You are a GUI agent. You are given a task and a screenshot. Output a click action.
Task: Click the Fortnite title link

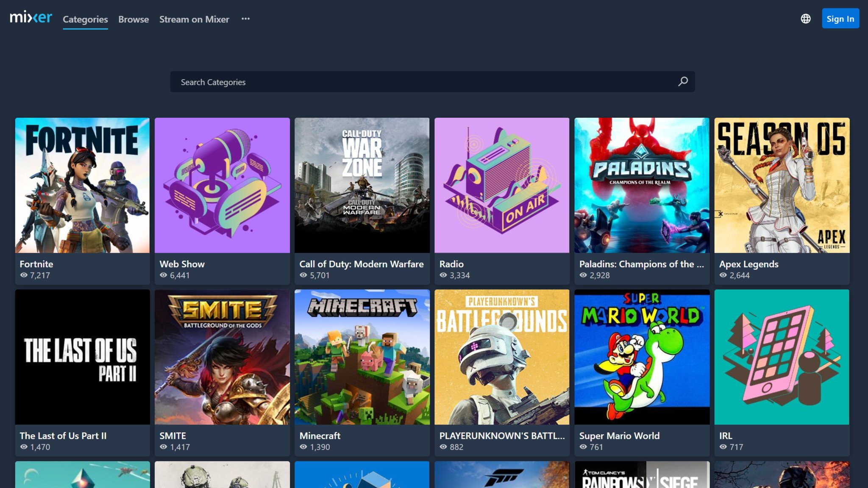tap(36, 264)
